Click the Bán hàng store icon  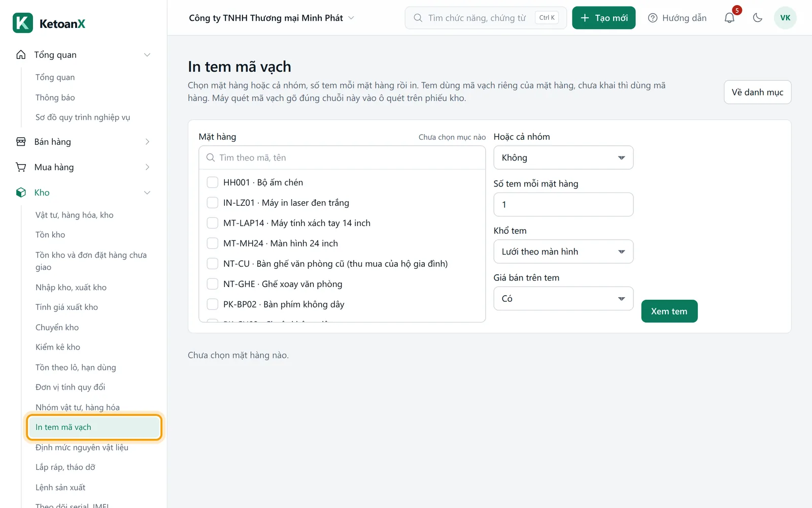(x=21, y=142)
